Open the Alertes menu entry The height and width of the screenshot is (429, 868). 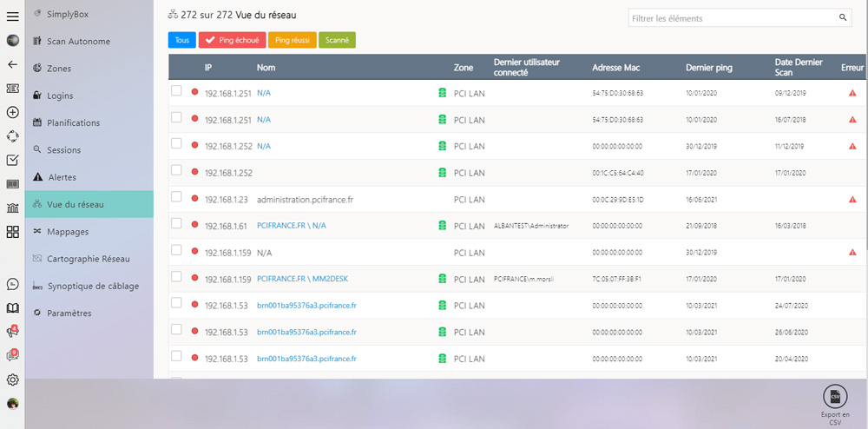[x=62, y=177]
